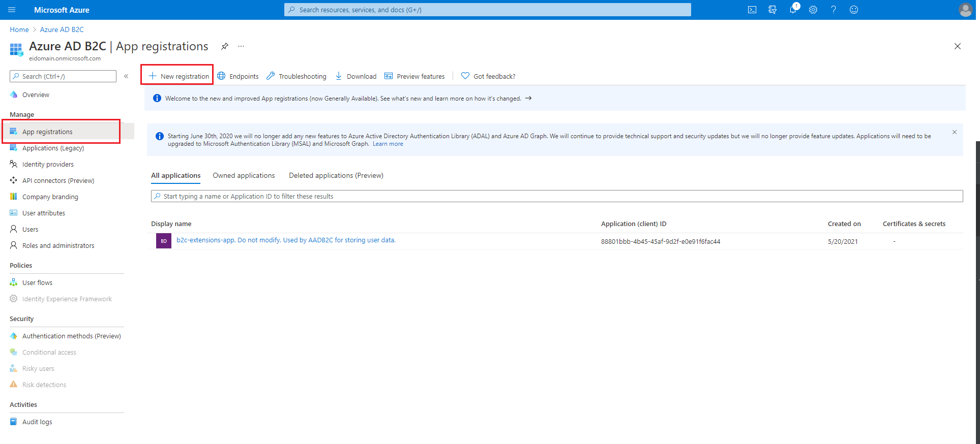Click the b2c-extensions-app BD avatar icon

[164, 241]
